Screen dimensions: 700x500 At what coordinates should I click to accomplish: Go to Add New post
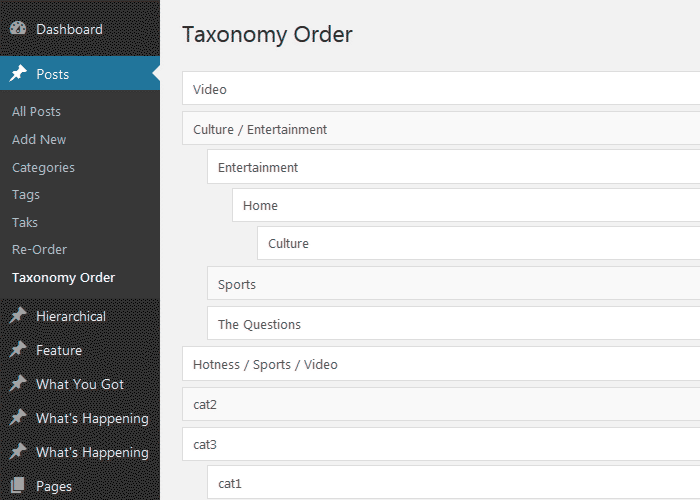click(x=39, y=140)
